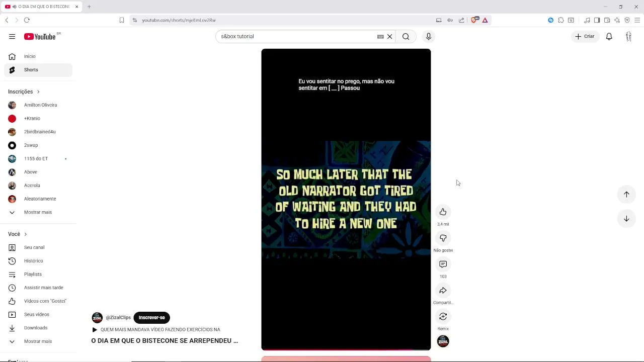Expand Mostrar mais under subscriptions
The height and width of the screenshot is (362, 644).
[x=38, y=212]
